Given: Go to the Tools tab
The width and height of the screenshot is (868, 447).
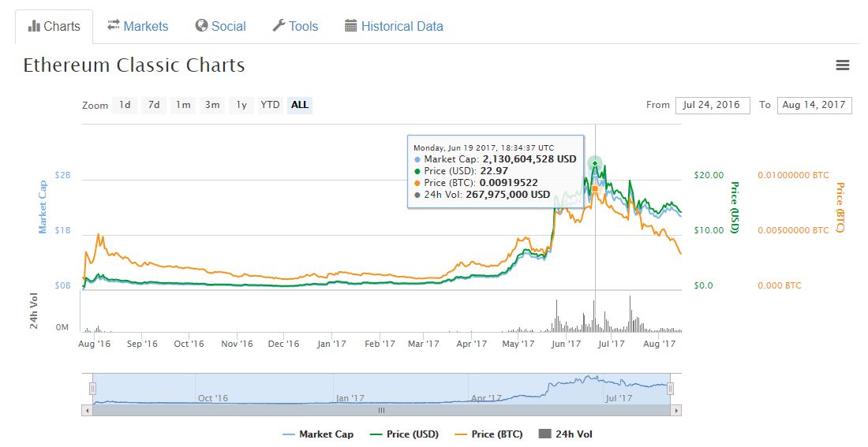Looking at the screenshot, I should coord(295,26).
